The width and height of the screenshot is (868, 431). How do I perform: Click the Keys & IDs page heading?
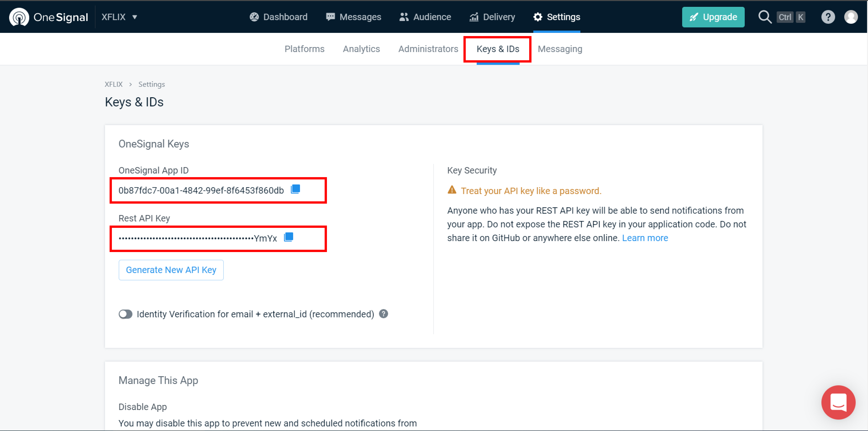tap(134, 102)
